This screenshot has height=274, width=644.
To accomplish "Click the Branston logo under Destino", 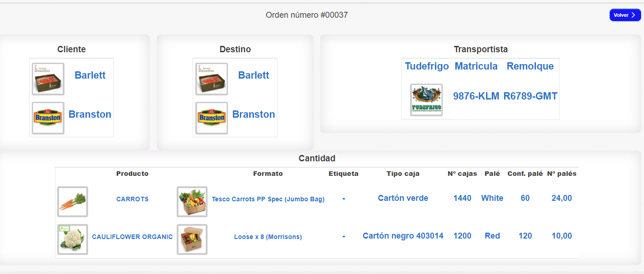I will [x=212, y=118].
